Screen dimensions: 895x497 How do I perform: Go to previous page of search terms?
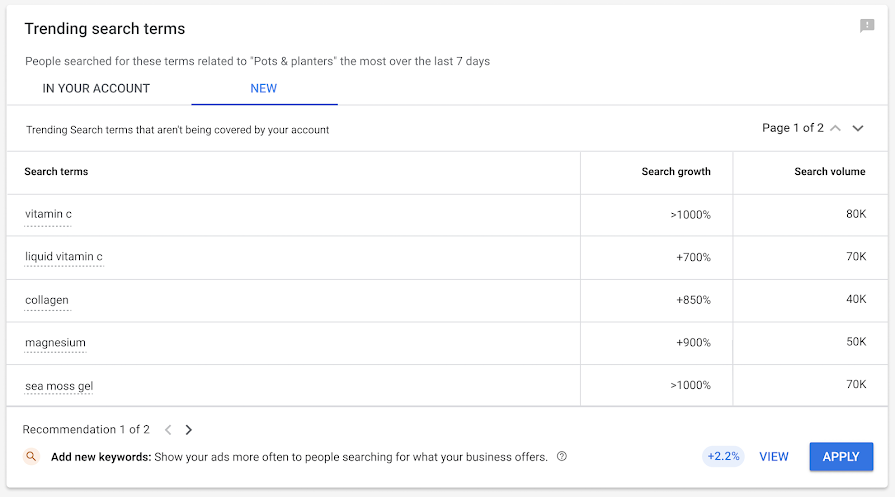835,129
